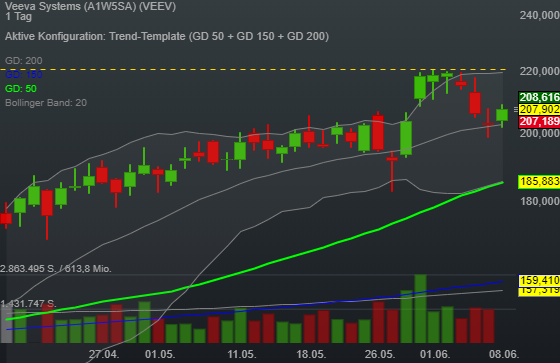Select the '1 Tag' timeframe label
Viewport: 560px width, 363px height.
(x=19, y=16)
